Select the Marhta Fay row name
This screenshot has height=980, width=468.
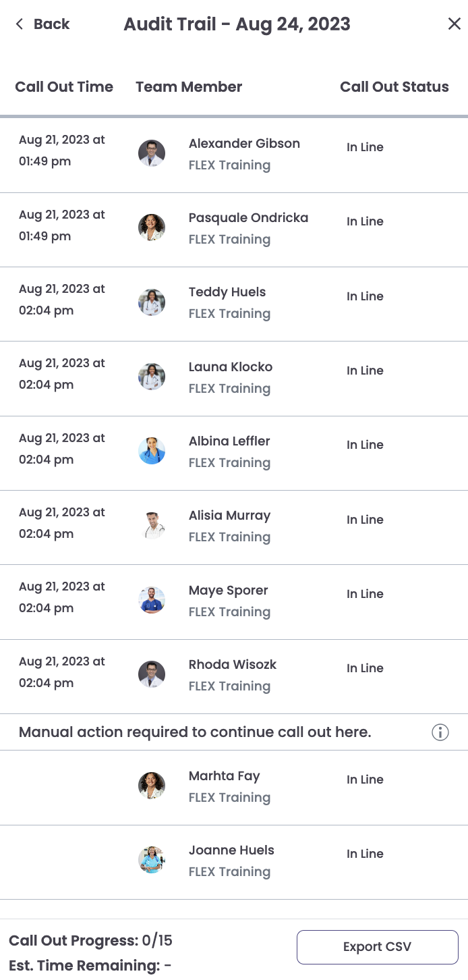pos(224,776)
